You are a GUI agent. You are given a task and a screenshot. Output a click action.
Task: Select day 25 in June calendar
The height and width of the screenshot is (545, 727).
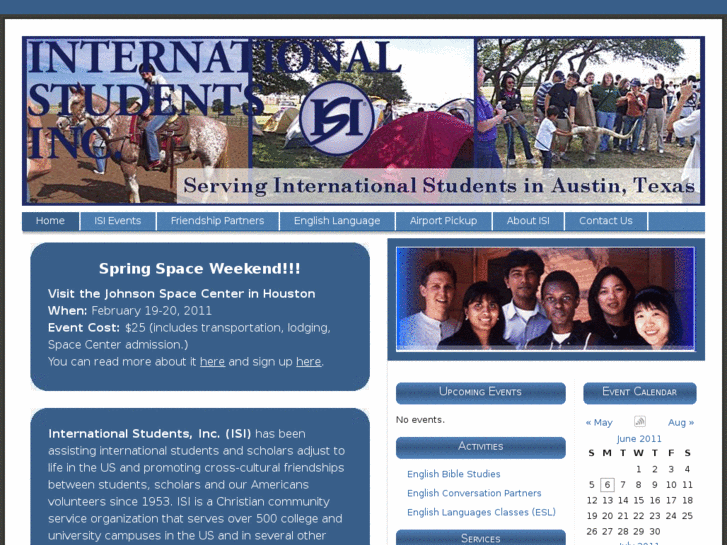[687, 516]
